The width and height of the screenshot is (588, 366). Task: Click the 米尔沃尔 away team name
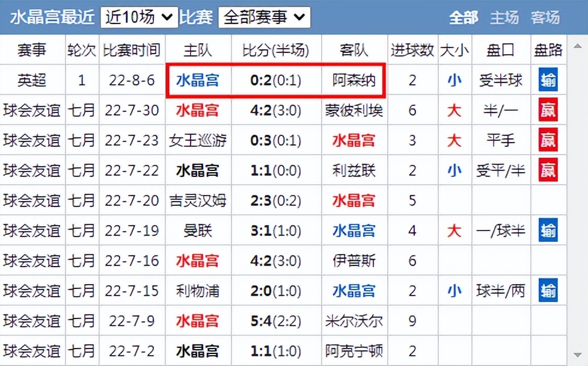pos(354,321)
